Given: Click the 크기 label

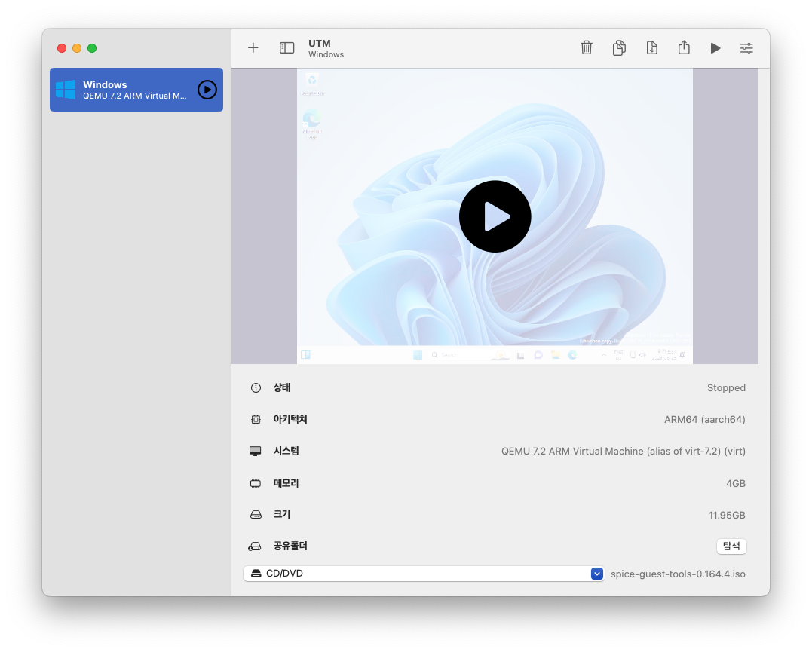Looking at the screenshot, I should coord(282,514).
